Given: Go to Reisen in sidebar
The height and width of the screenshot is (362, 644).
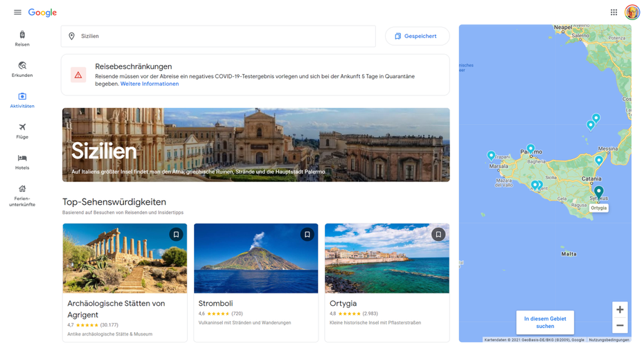Looking at the screenshot, I should point(22,38).
